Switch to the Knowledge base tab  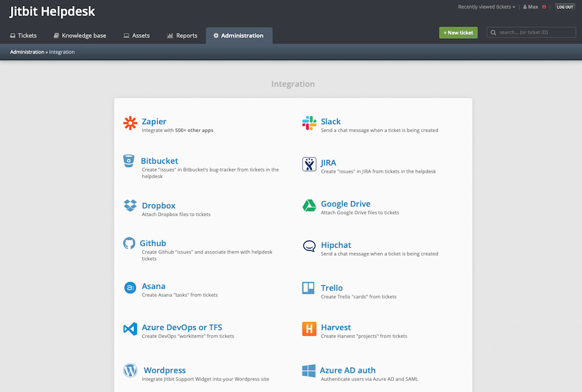tap(80, 36)
